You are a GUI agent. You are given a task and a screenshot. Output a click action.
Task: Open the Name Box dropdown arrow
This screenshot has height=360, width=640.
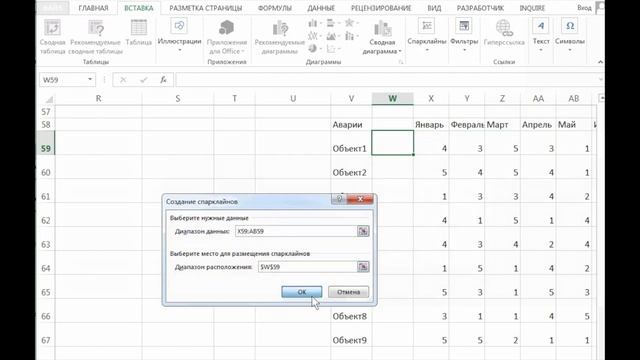tap(90, 80)
